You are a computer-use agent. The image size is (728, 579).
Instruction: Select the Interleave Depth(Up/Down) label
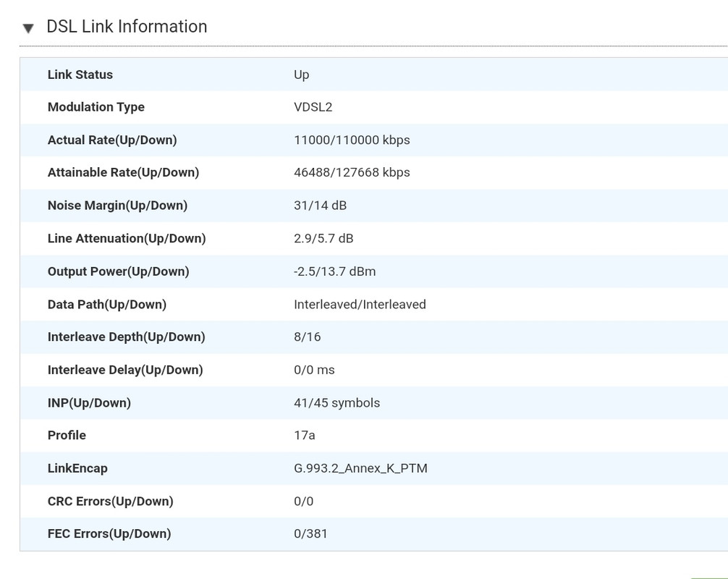click(127, 337)
